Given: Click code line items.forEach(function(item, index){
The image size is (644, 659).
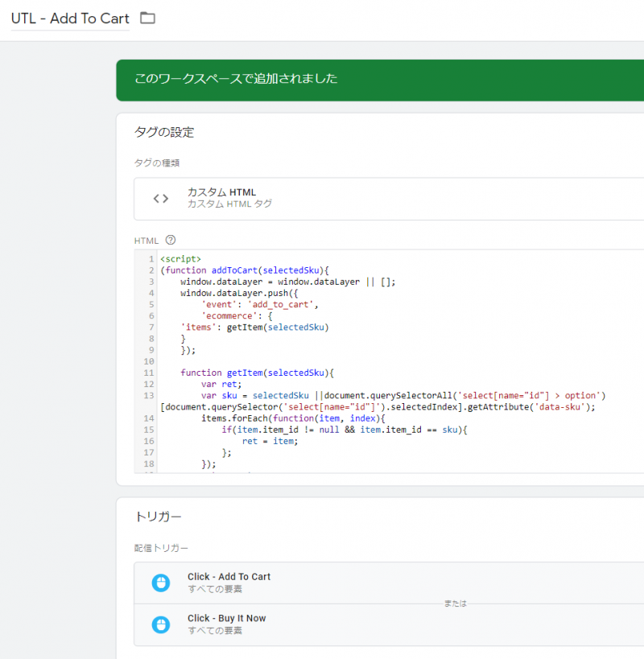Looking at the screenshot, I should pyautogui.click(x=293, y=418).
